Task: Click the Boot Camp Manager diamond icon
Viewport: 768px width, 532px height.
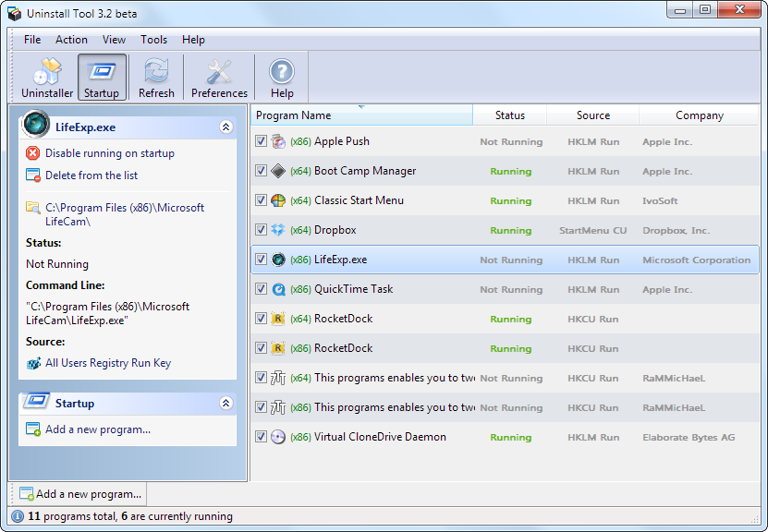Action: pos(278,171)
